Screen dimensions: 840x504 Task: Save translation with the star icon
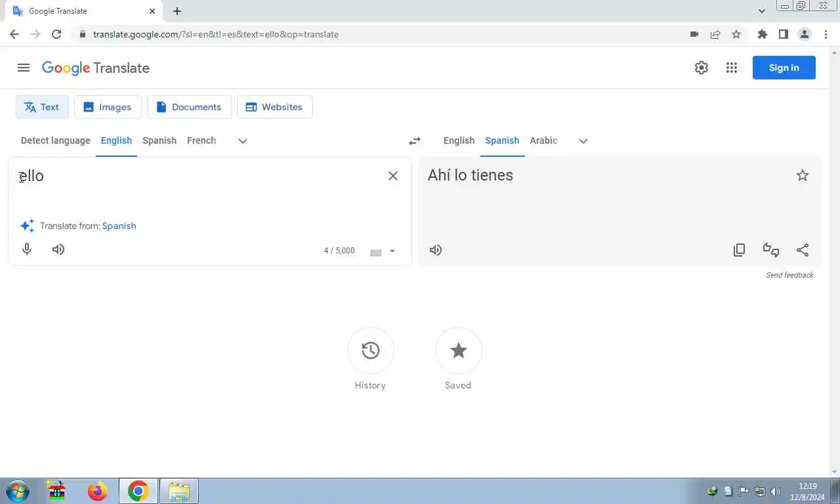(803, 175)
